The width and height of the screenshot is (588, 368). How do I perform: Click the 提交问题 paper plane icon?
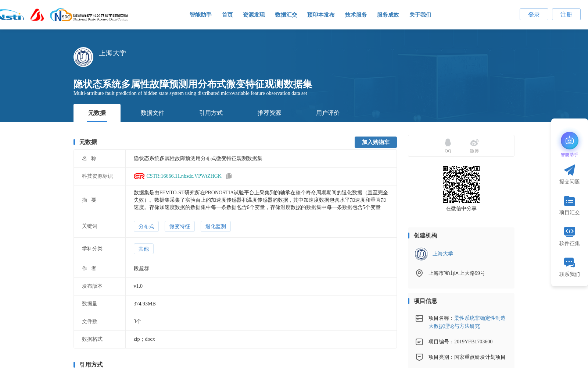point(570,170)
